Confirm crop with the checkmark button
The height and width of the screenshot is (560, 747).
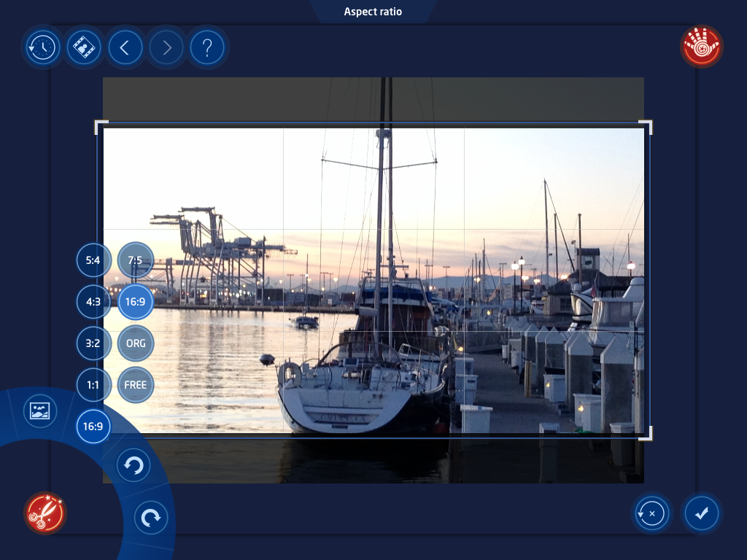point(701,513)
